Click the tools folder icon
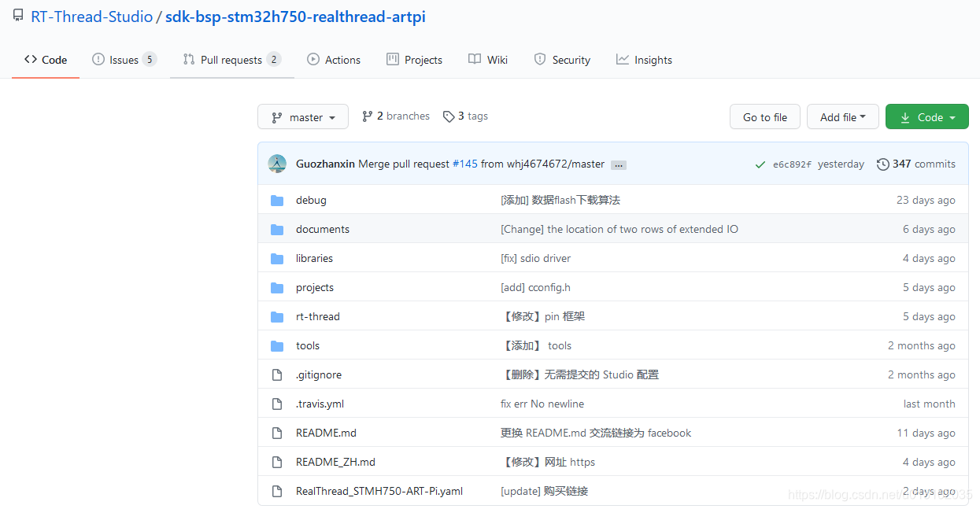 click(x=277, y=346)
